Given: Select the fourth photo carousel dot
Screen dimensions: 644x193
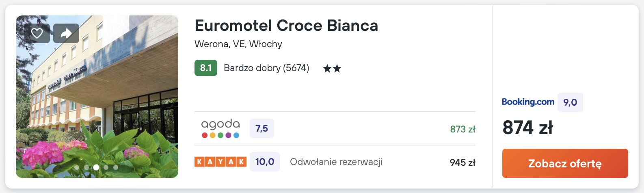Looking at the screenshot, I should point(106,167).
